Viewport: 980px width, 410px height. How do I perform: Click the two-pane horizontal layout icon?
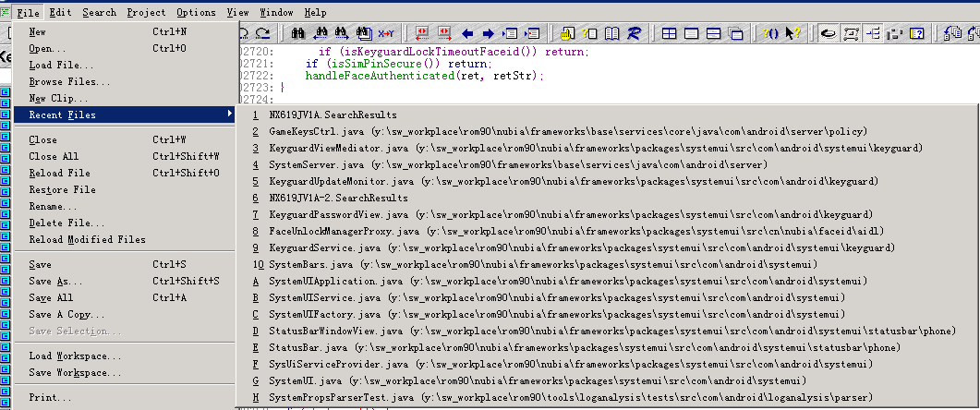coord(713,33)
